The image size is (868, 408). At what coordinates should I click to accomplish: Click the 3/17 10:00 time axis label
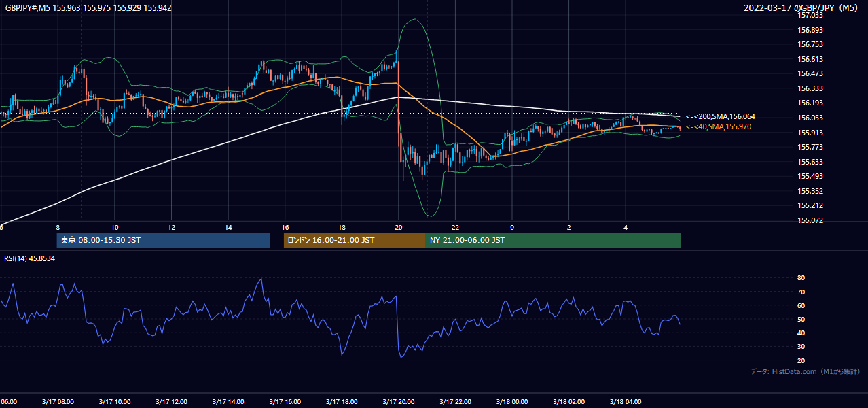[115, 401]
